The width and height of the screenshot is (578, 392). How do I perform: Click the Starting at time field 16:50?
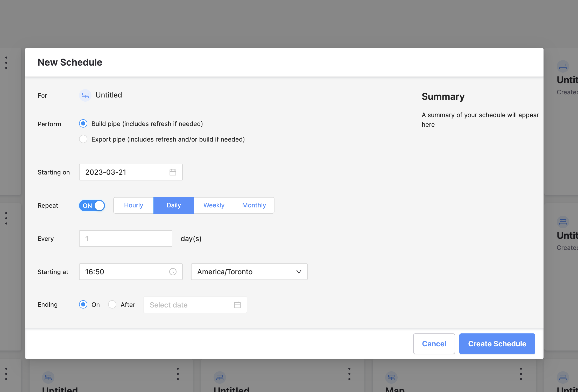(131, 272)
